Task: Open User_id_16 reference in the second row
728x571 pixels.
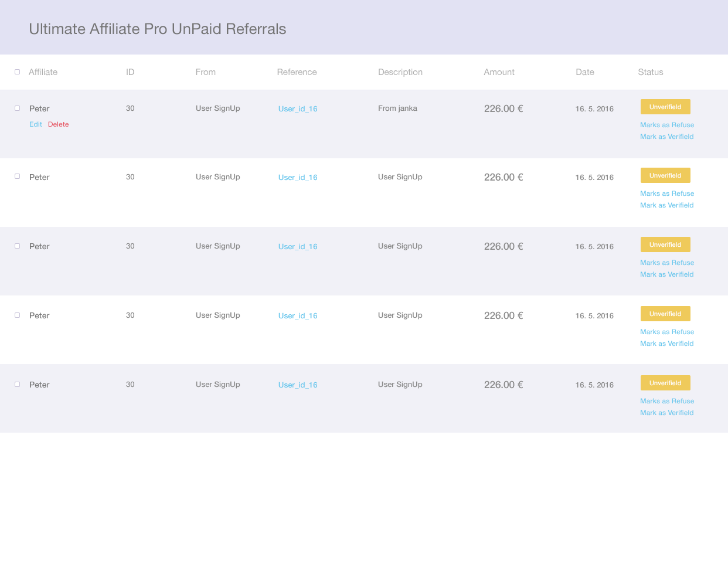Action: tap(298, 178)
